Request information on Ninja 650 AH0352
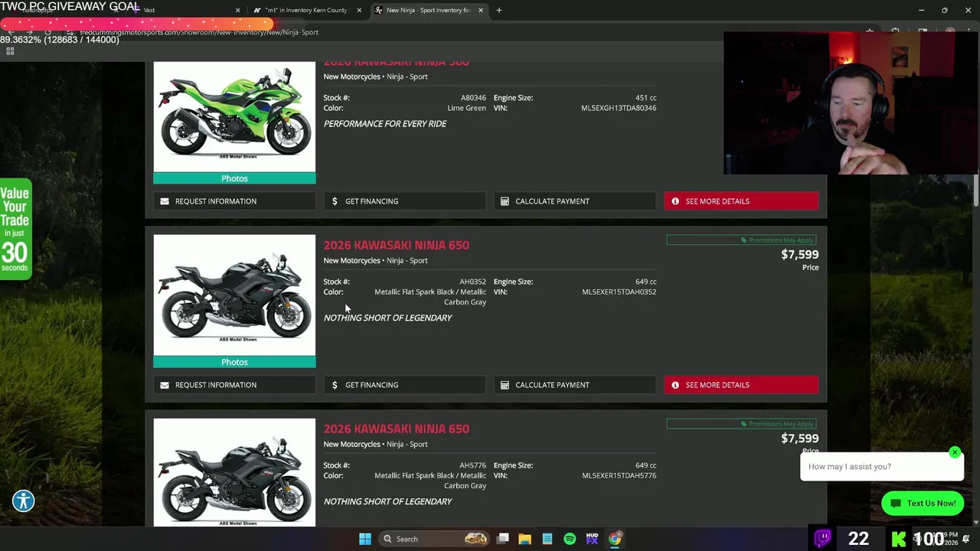This screenshot has height=551, width=980. pyautogui.click(x=234, y=385)
